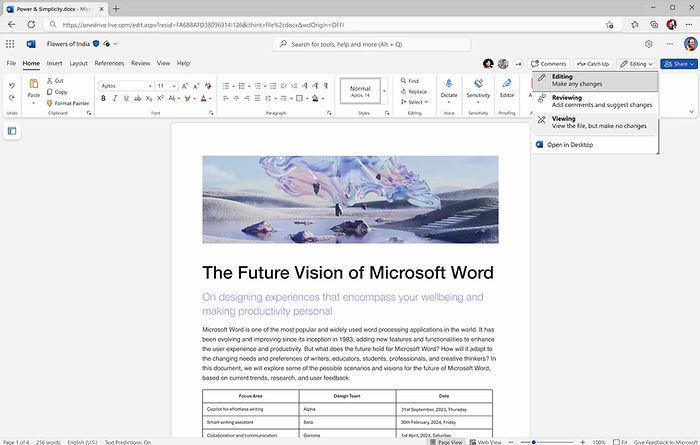This screenshot has height=445, width=700.
Task: Copy selection to the clipboard
Action: tap(57, 92)
